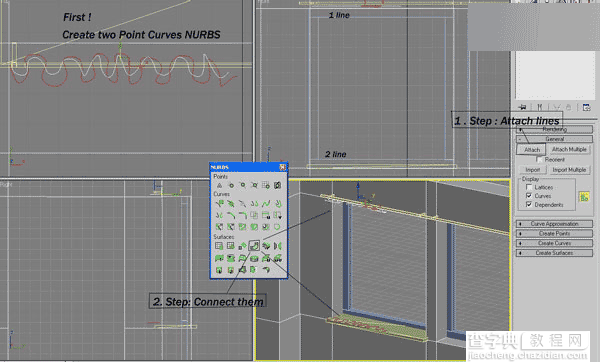Select Create Surf Point tool

pos(266,185)
